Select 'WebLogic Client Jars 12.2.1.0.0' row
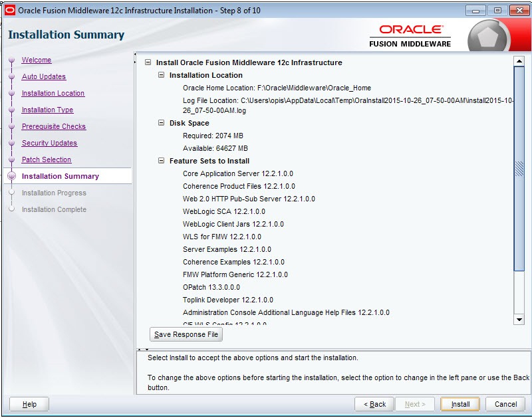This screenshot has height=418, width=532. coord(233,224)
